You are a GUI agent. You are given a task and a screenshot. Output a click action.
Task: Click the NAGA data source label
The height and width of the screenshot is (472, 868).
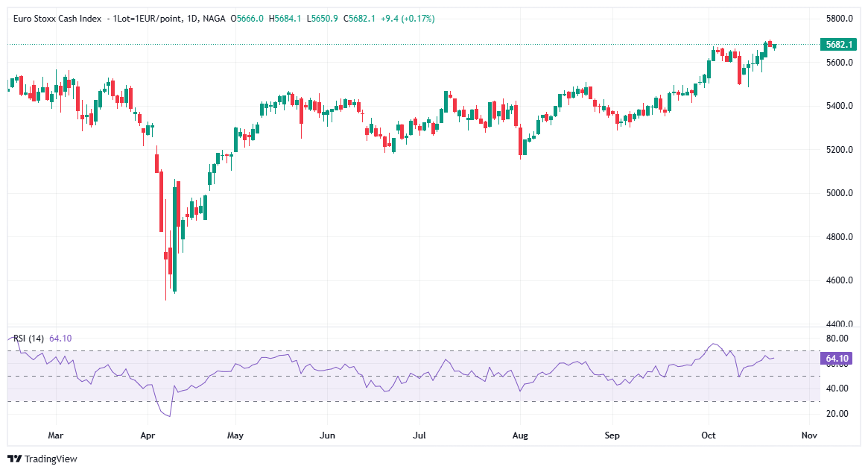tap(215, 18)
